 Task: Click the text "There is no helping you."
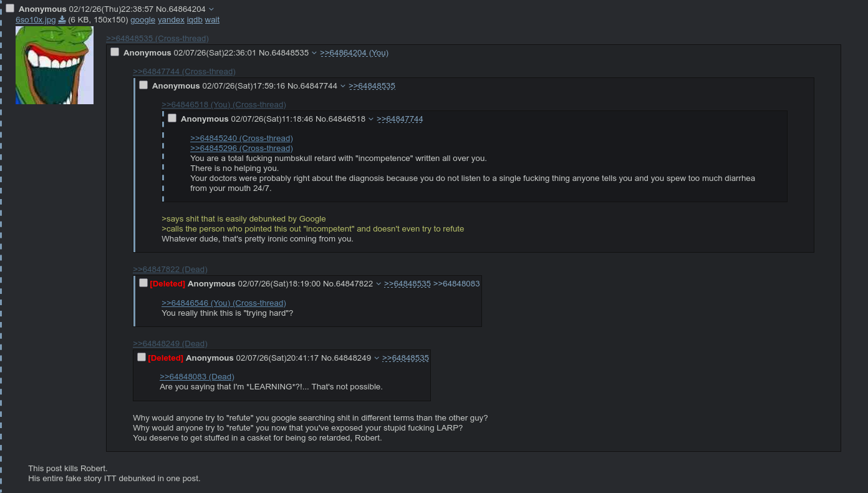(234, 168)
